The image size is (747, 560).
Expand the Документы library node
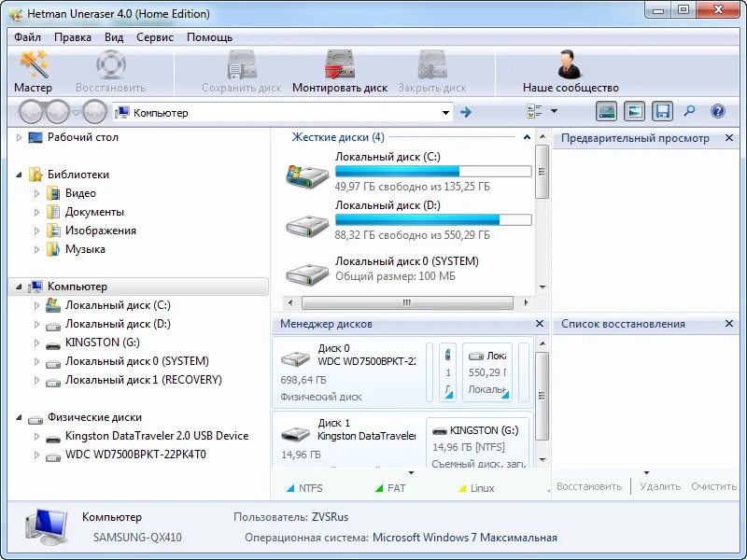tap(36, 213)
